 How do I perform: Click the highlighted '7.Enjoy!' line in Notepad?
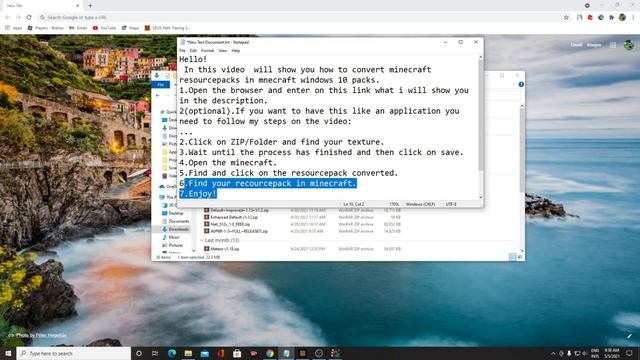tap(198, 193)
